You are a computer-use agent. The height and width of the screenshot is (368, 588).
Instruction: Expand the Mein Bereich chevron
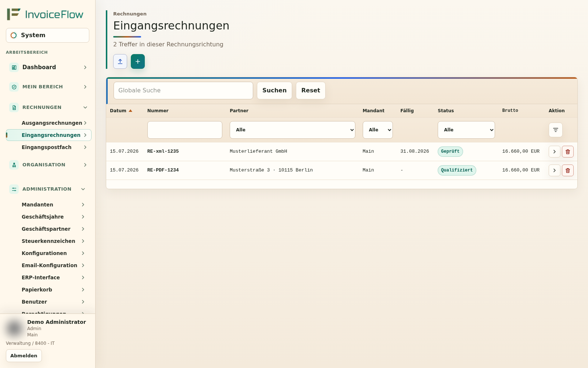(85, 87)
